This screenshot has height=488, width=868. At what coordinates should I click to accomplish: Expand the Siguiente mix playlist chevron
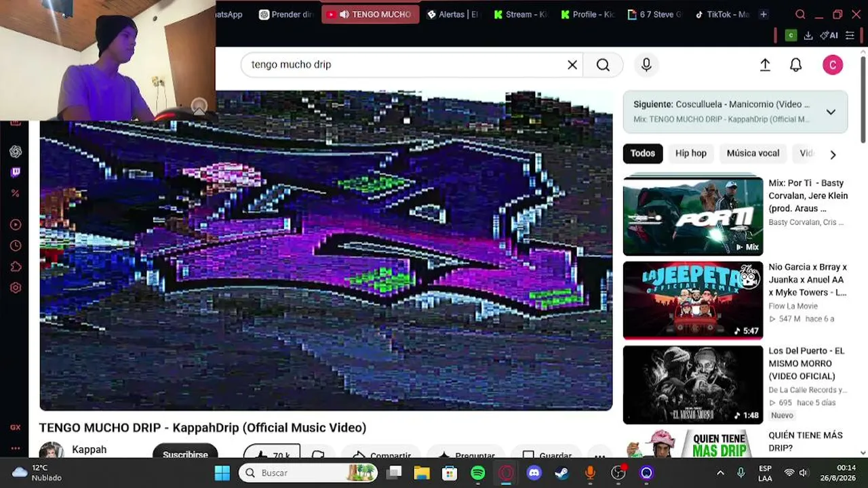831,112
